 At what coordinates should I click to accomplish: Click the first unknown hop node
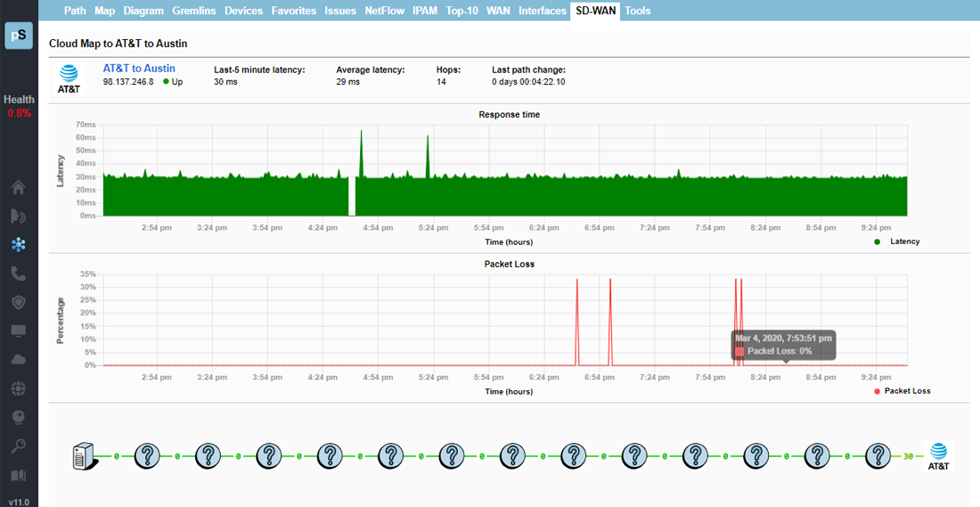[x=146, y=456]
